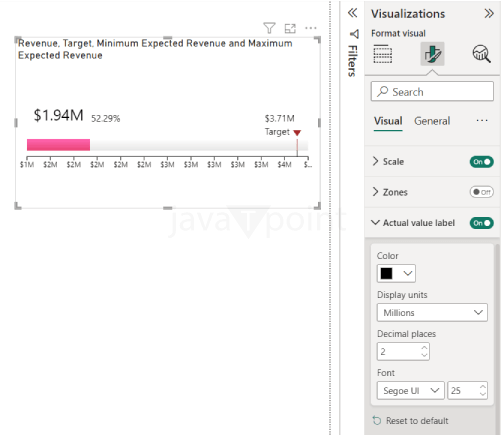Increase the Decimal places value

pos(424,347)
